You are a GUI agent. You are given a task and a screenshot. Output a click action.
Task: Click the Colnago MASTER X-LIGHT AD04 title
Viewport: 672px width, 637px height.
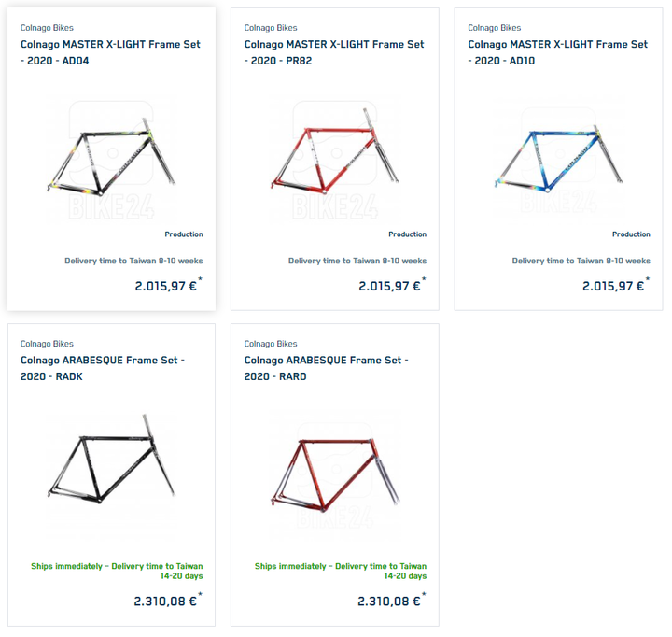tap(110, 52)
